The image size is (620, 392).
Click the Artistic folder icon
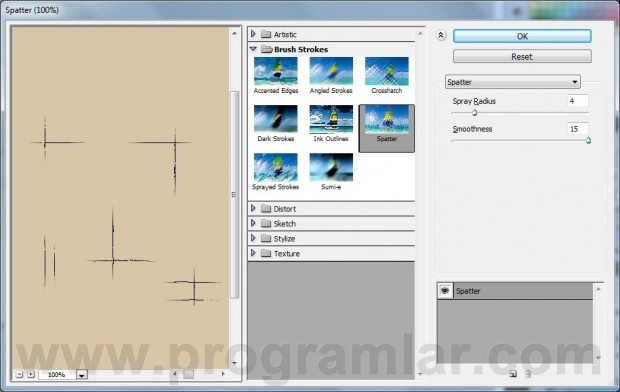[266, 34]
